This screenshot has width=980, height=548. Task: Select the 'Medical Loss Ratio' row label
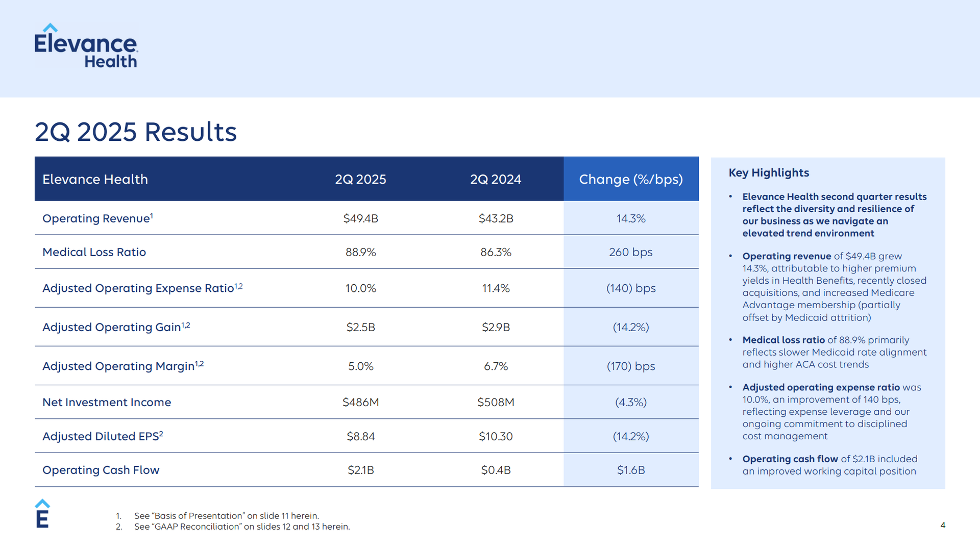coord(94,252)
